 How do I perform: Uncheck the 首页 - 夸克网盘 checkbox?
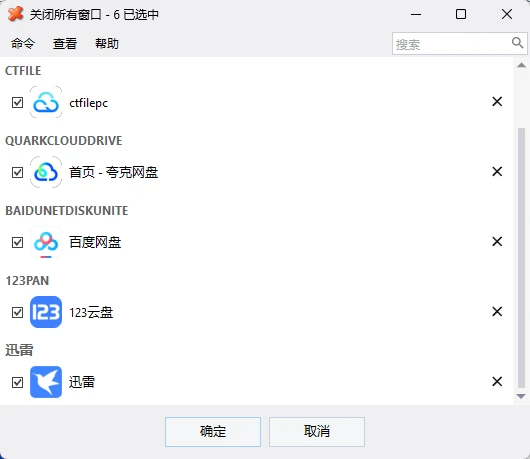[x=17, y=172]
